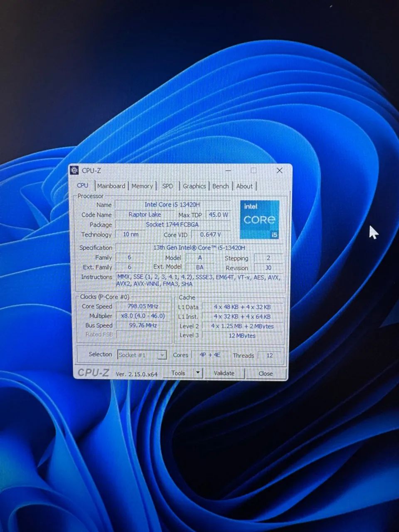Click the Clocks (P-Core #0) group label
This screenshot has height=532, width=399.
click(x=105, y=297)
